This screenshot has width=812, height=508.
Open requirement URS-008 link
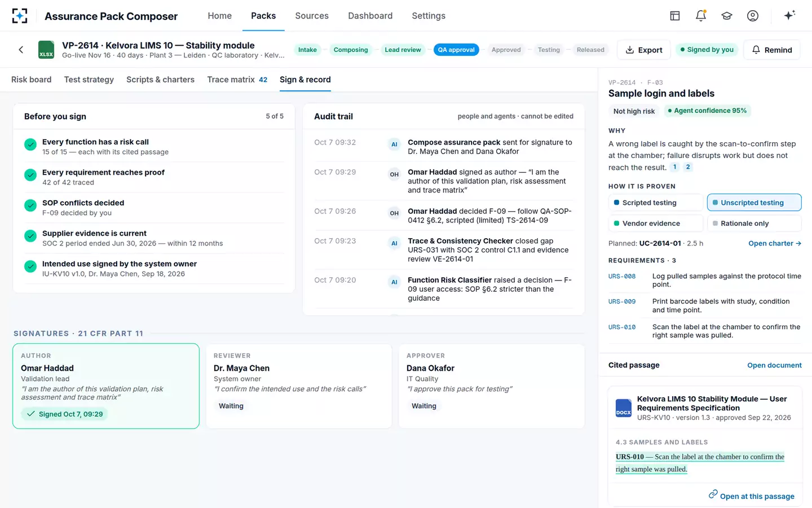[622, 277]
